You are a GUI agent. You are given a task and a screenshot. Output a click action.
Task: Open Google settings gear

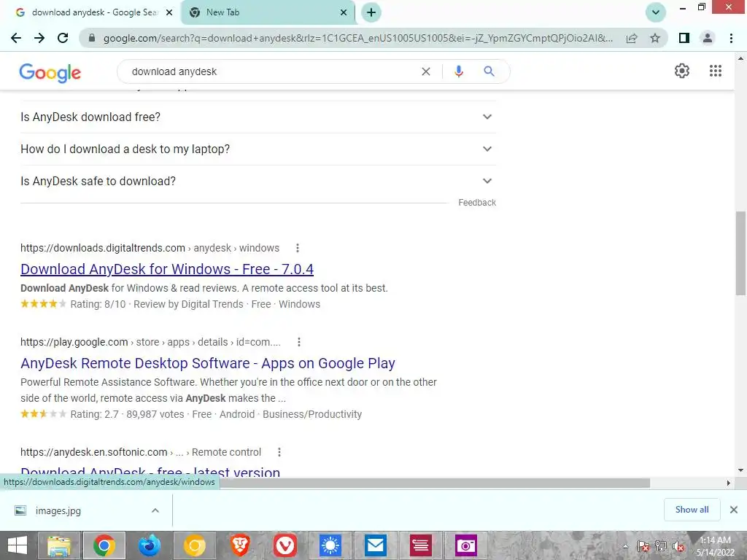pos(682,71)
